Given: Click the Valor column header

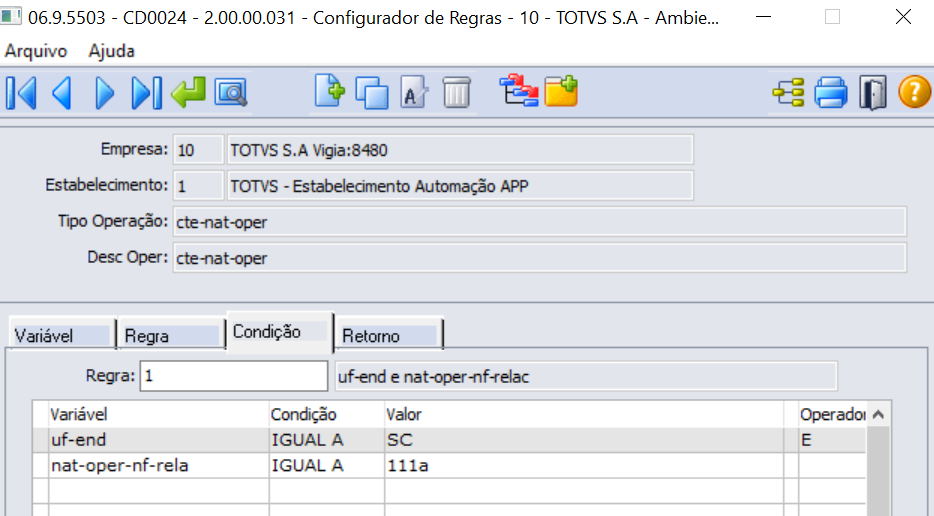Looking at the screenshot, I should (584, 414).
